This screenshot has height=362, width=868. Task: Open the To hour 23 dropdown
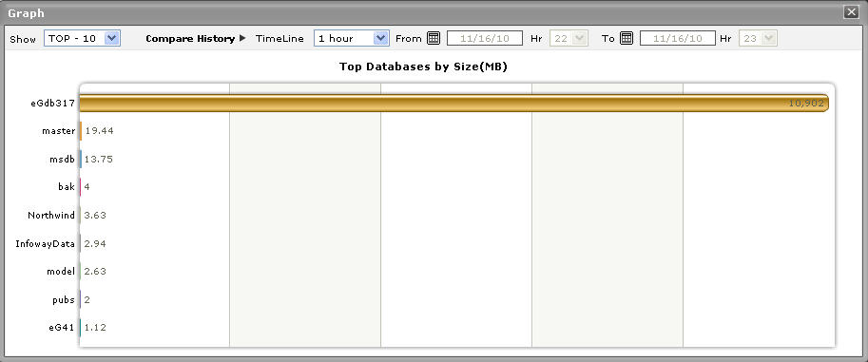[758, 38]
